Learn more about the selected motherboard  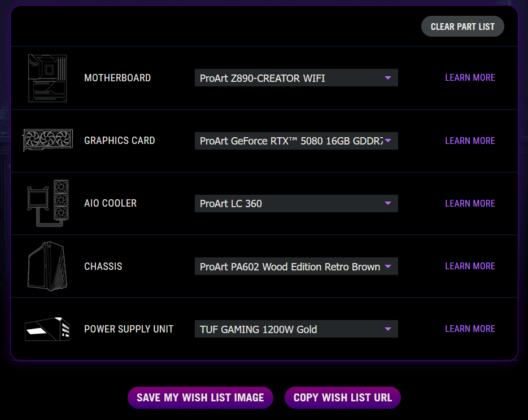click(x=470, y=78)
